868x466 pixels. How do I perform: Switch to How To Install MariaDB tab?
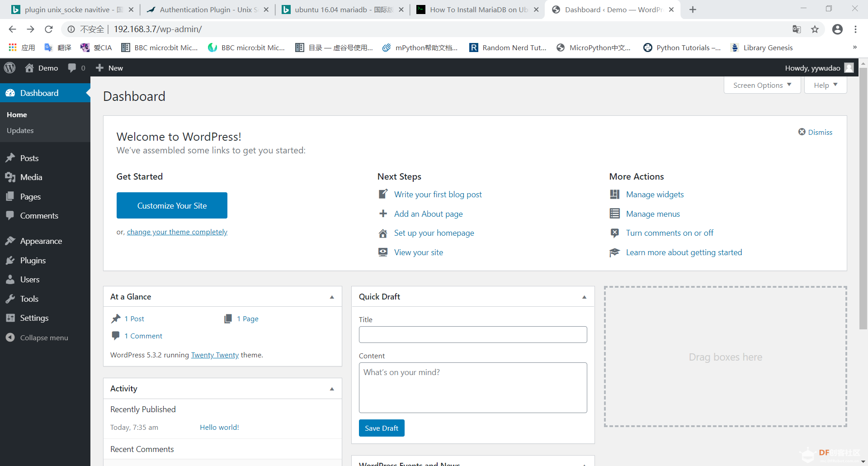[x=477, y=10]
